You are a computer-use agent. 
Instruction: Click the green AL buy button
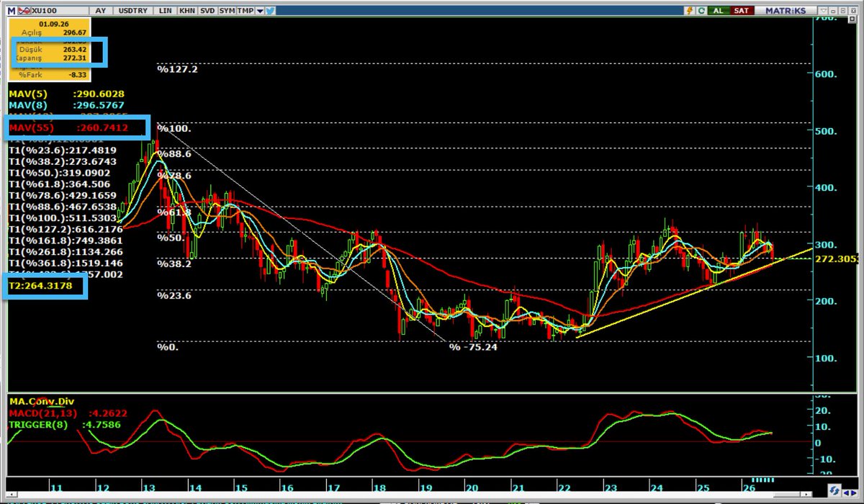click(719, 11)
